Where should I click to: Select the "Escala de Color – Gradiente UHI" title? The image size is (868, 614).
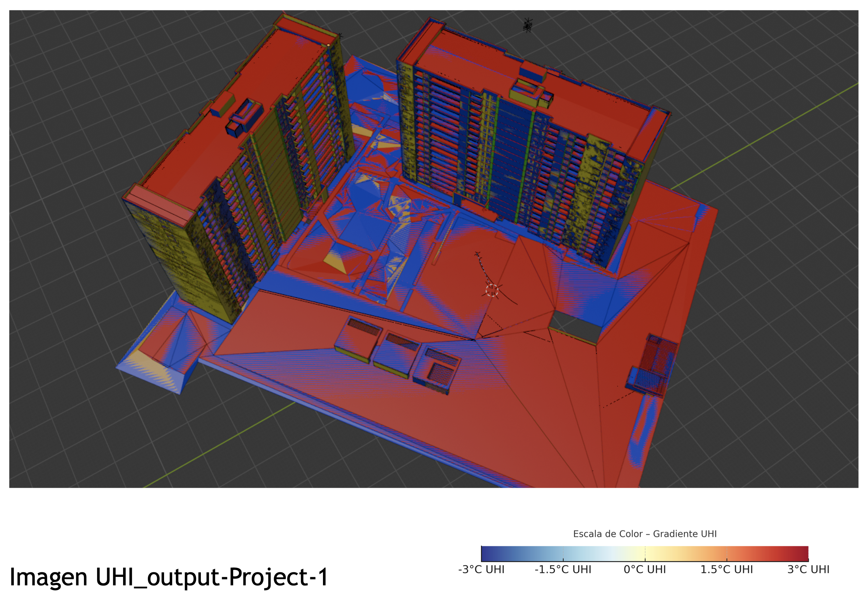click(x=645, y=534)
